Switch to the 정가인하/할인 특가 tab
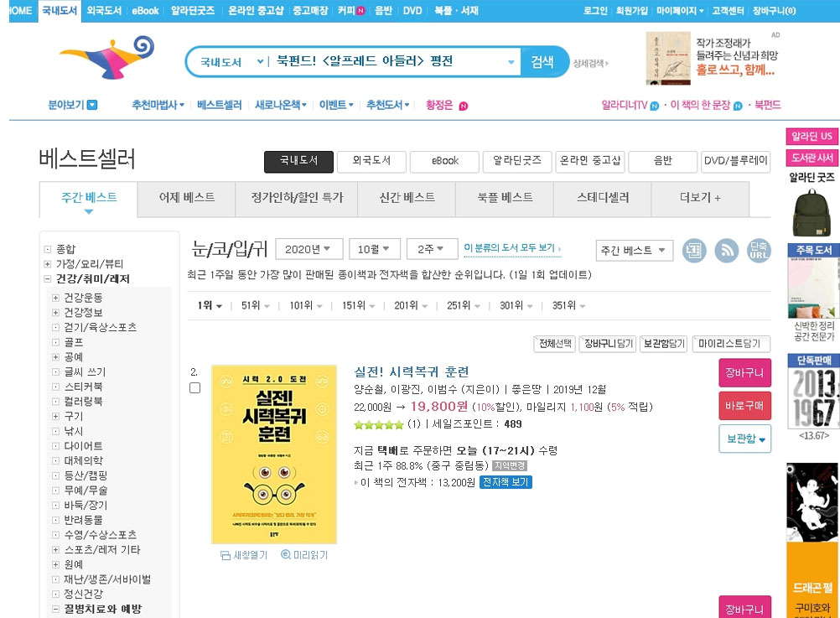The width and height of the screenshot is (840, 618). click(297, 198)
